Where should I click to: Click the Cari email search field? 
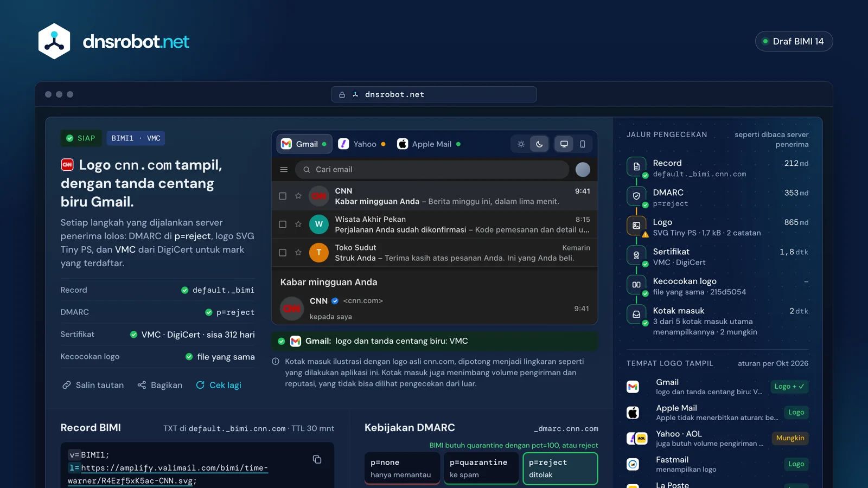click(432, 170)
